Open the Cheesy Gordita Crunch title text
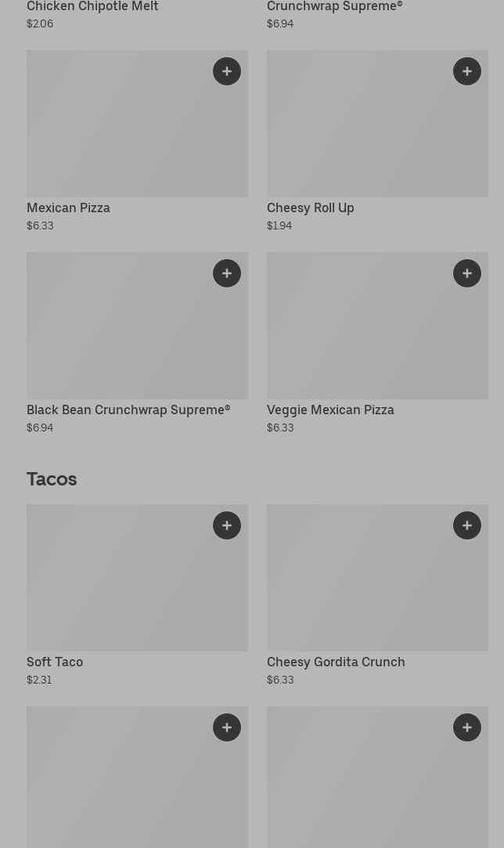The height and width of the screenshot is (848, 504). (x=336, y=662)
